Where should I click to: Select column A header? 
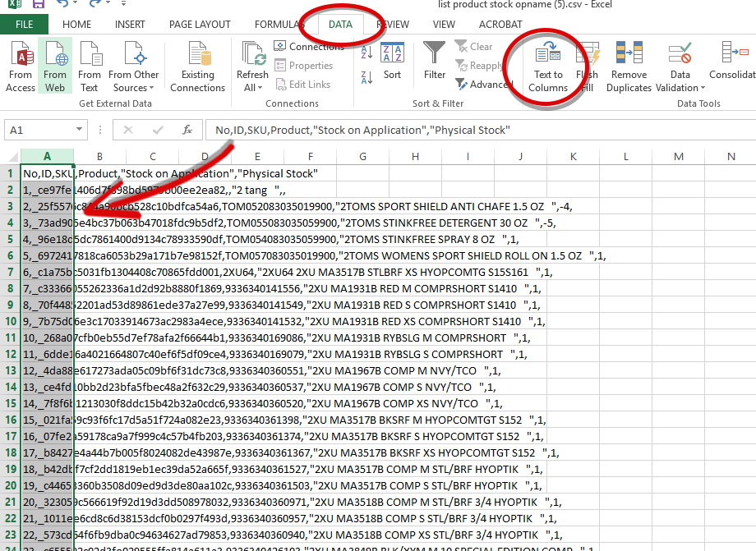pyautogui.click(x=47, y=156)
